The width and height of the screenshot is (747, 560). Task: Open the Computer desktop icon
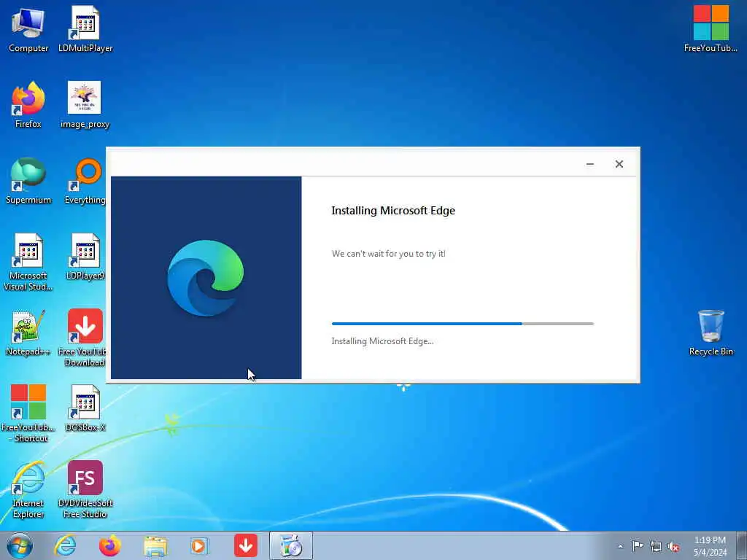[28, 29]
